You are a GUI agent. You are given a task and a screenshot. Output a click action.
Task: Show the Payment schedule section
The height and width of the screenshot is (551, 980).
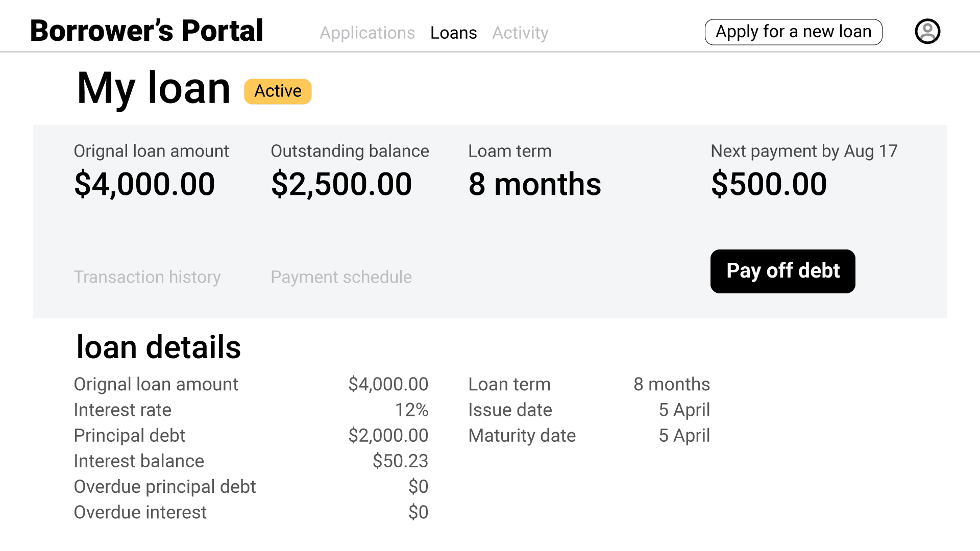341,277
